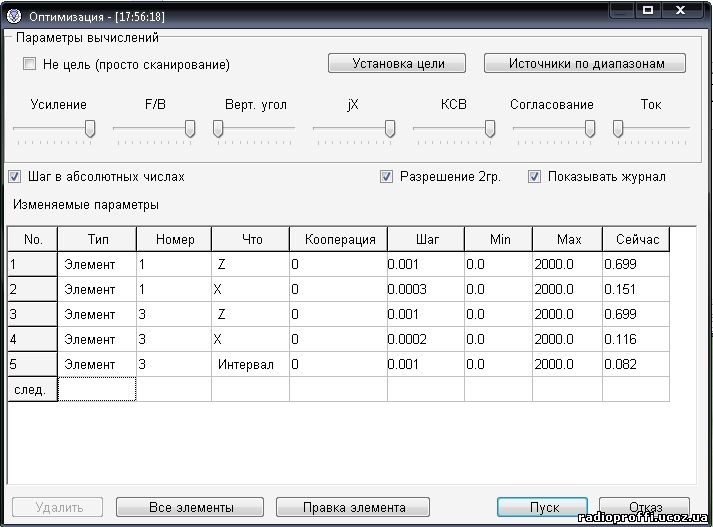Click 'Источники по диапазонам' button

pos(585,63)
